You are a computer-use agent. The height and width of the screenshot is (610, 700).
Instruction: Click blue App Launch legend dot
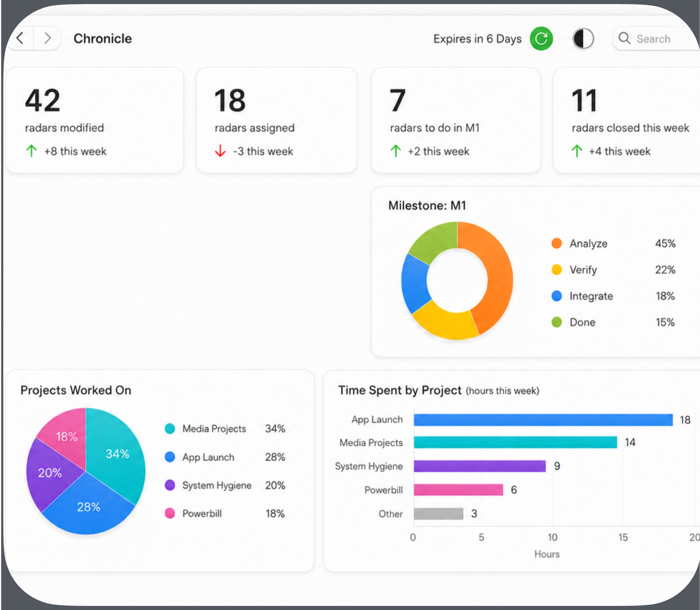click(170, 456)
